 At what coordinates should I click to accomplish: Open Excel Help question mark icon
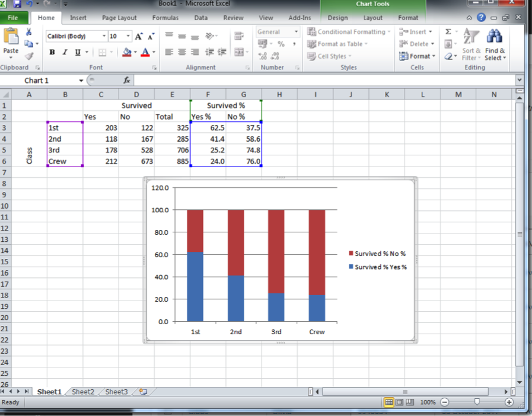[x=482, y=18]
